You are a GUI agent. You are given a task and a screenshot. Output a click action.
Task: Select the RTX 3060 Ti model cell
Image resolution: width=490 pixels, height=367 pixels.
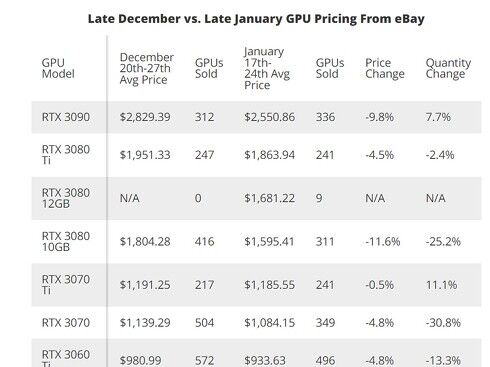pyautogui.click(x=66, y=358)
